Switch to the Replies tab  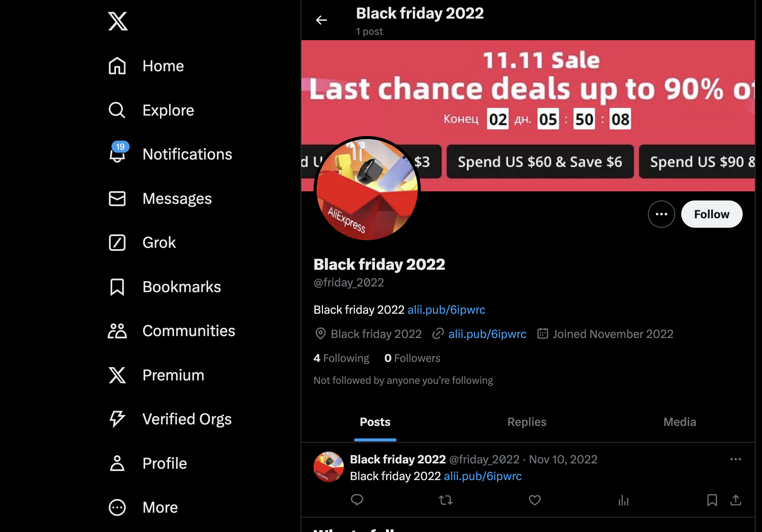tap(527, 422)
